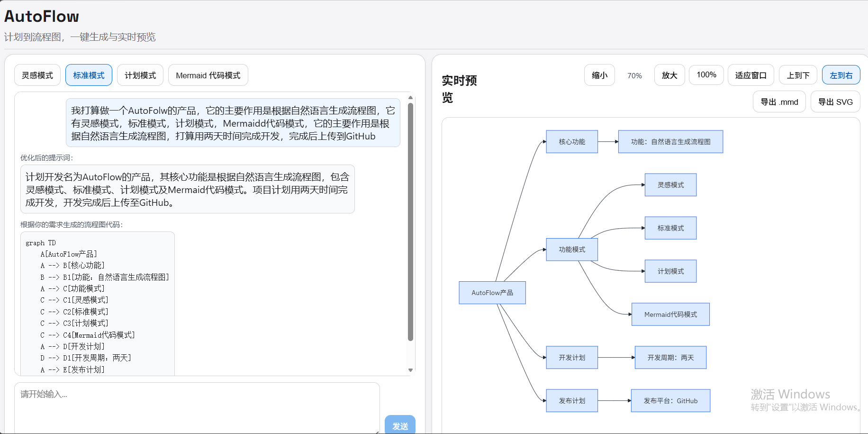Click the 'graph TD' code line
The image size is (868, 434).
41,243
